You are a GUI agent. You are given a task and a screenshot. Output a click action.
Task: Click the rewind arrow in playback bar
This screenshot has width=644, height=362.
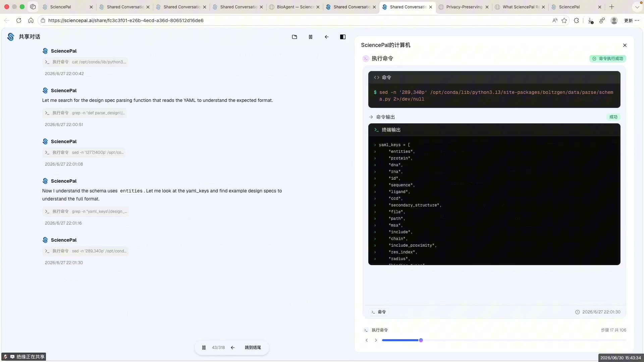[233, 348]
